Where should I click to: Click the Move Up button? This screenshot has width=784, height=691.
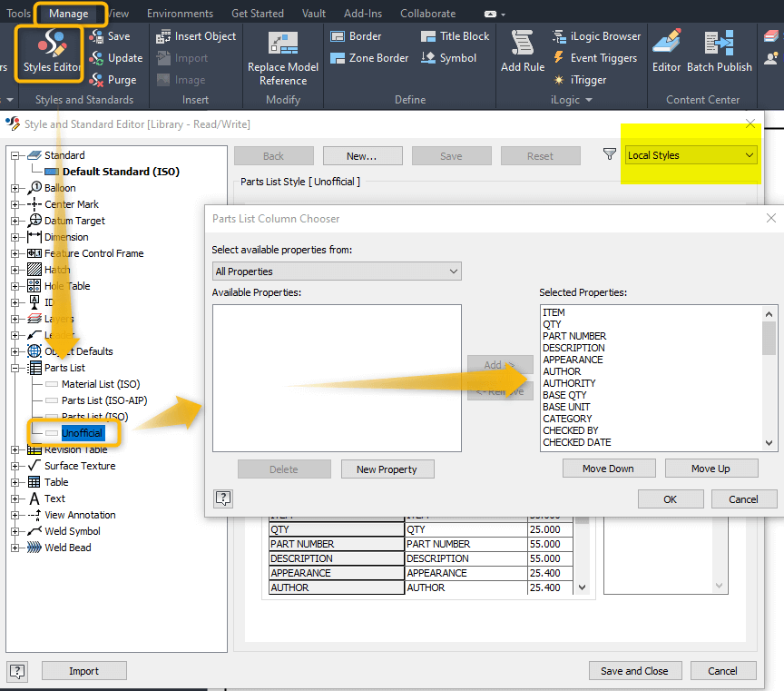pyautogui.click(x=711, y=469)
